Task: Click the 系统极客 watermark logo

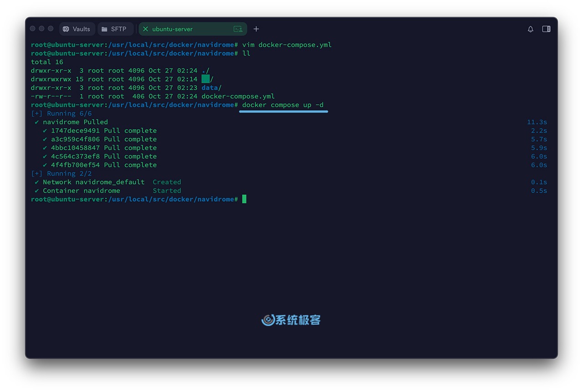Action: point(291,320)
